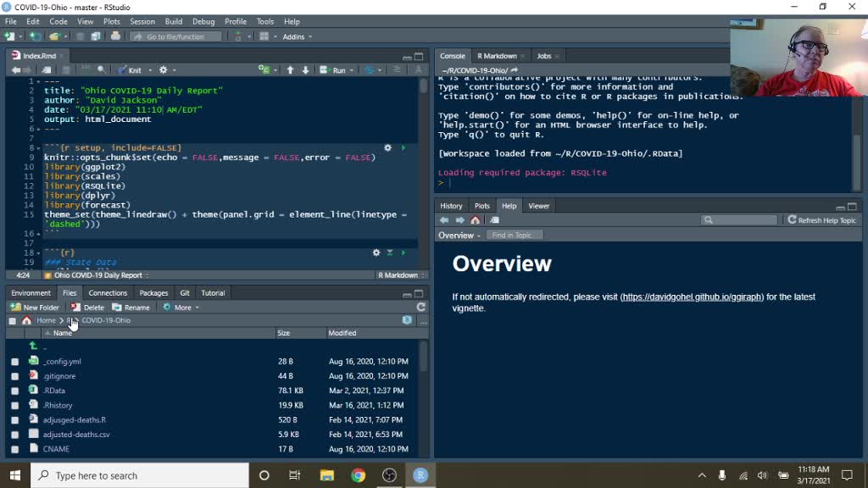Image resolution: width=868 pixels, height=488 pixels.
Task: Click New Folder in Files pane
Action: [x=35, y=307]
